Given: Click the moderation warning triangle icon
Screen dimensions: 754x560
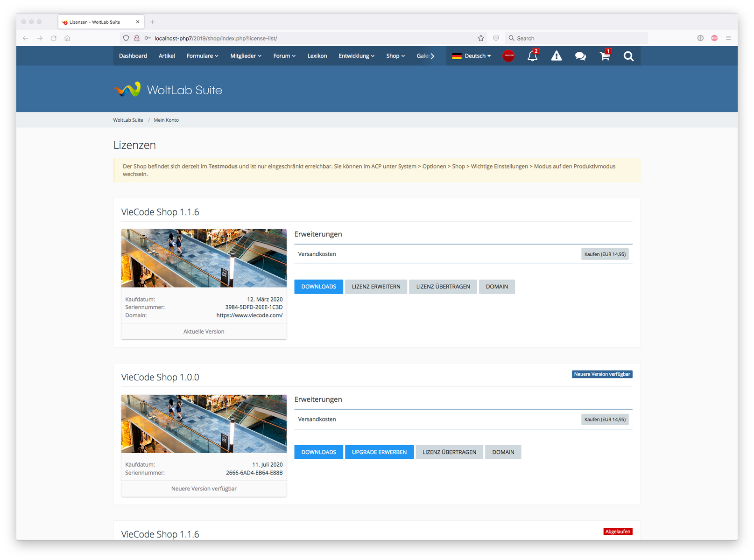Looking at the screenshot, I should [x=556, y=56].
